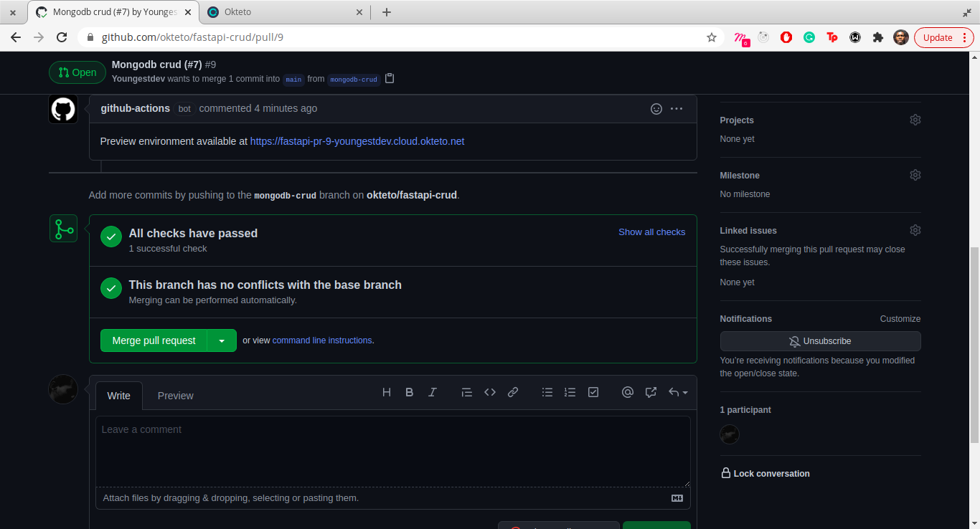Click the Merge pull request button
Screen dimensions: 980x529
pyautogui.click(x=154, y=340)
